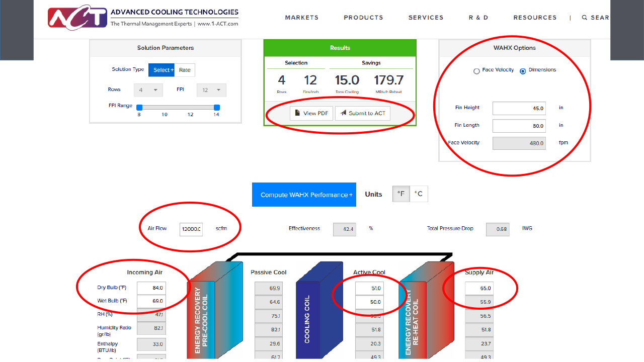The height and width of the screenshot is (362, 644).
Task: Open the Products menu
Action: 364,18
